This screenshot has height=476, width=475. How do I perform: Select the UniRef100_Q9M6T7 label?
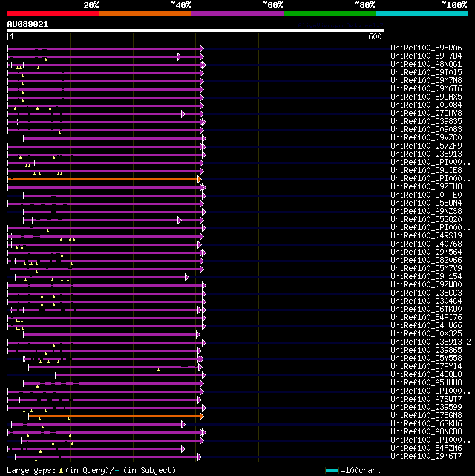click(426, 457)
